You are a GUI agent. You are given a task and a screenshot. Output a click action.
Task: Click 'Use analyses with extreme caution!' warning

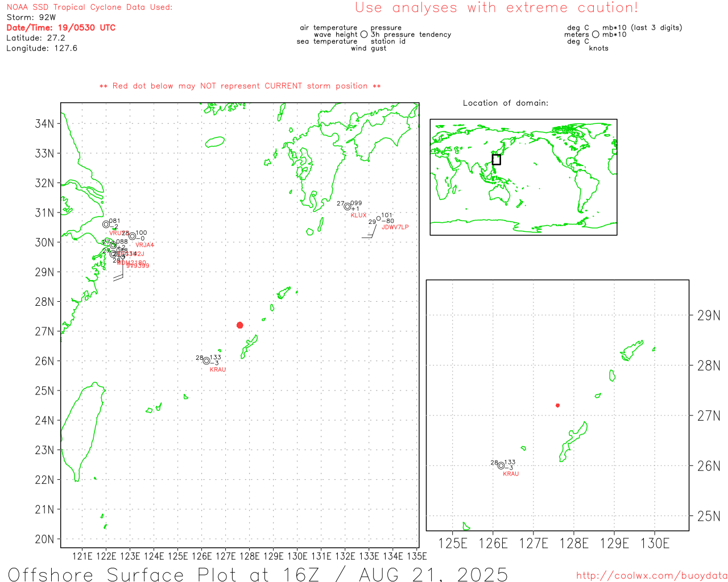coord(497,8)
